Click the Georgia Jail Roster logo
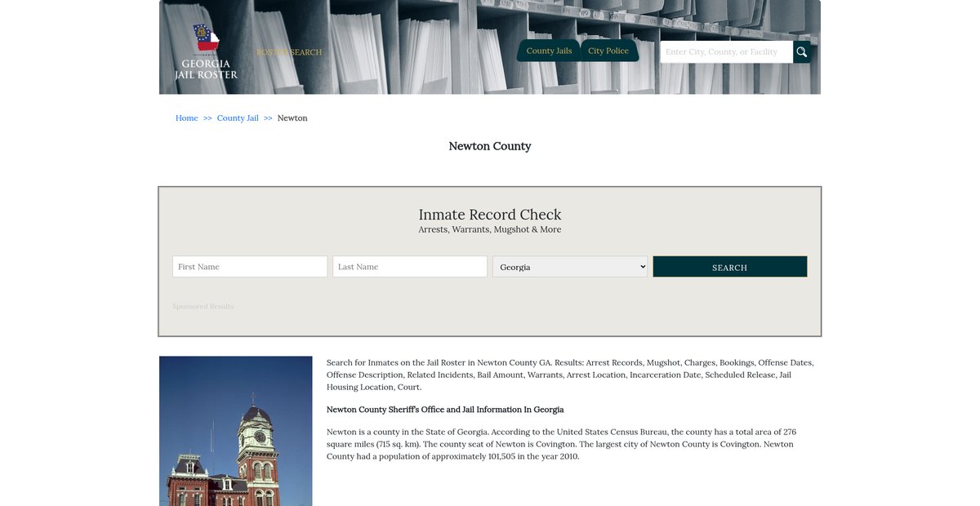Image resolution: width=980 pixels, height=506 pixels. click(206, 51)
